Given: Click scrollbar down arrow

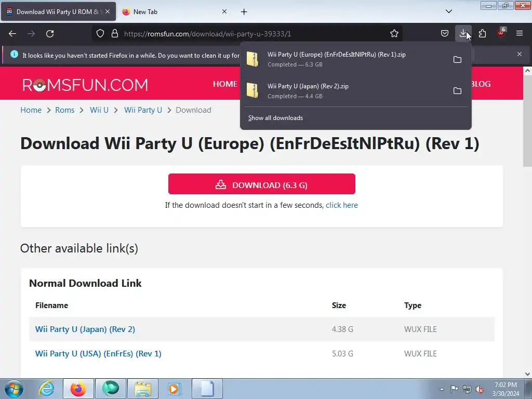Looking at the screenshot, I should click(527, 374).
